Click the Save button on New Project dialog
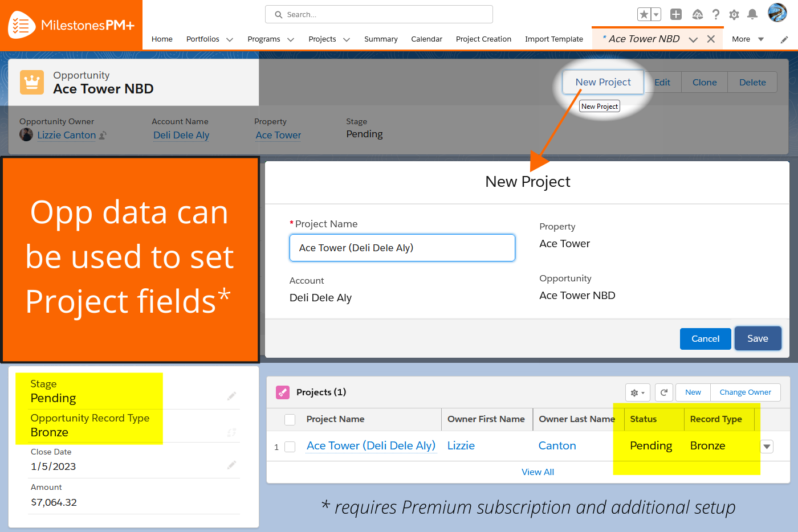The width and height of the screenshot is (798, 532). (x=758, y=338)
